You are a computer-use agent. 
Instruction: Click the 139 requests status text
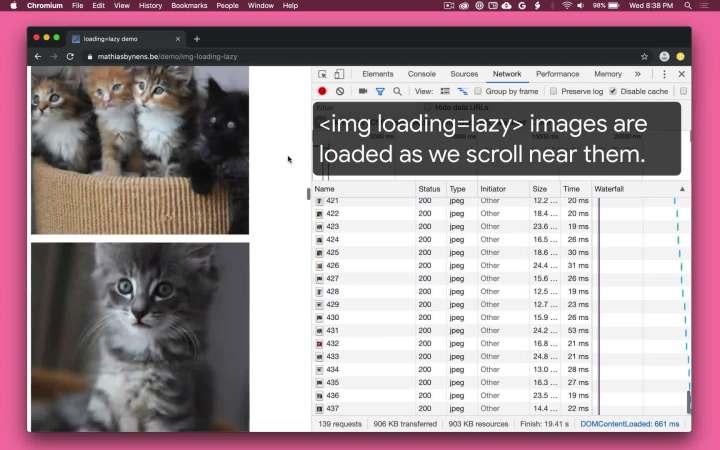(340, 424)
